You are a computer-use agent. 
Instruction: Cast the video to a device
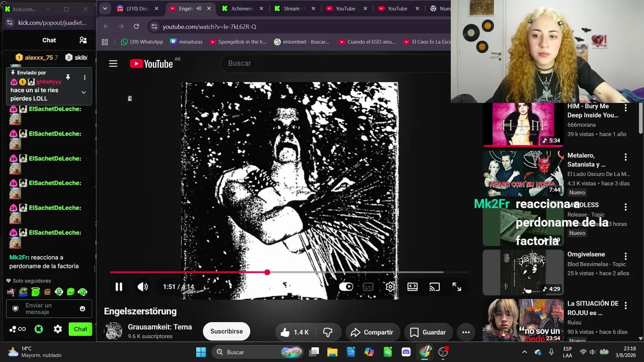(x=435, y=287)
